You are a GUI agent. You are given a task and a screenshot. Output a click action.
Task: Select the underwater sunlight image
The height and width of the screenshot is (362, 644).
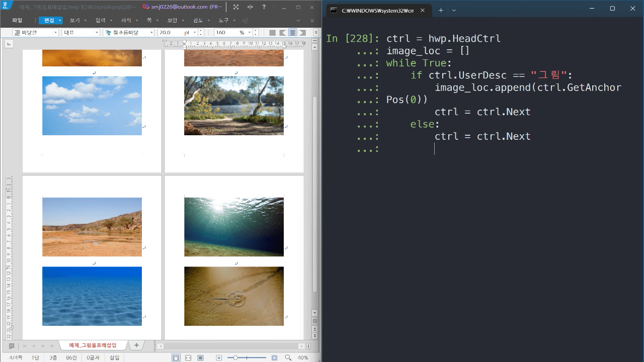(234, 227)
